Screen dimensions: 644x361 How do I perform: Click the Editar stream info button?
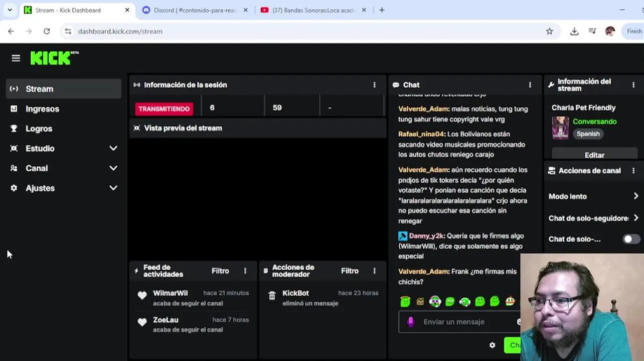594,155
